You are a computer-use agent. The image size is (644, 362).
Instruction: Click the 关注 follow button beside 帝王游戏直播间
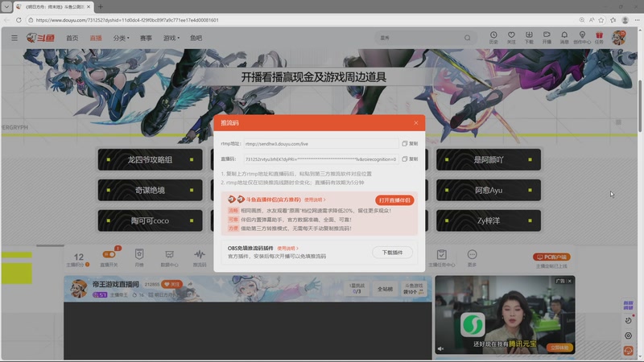point(171,284)
